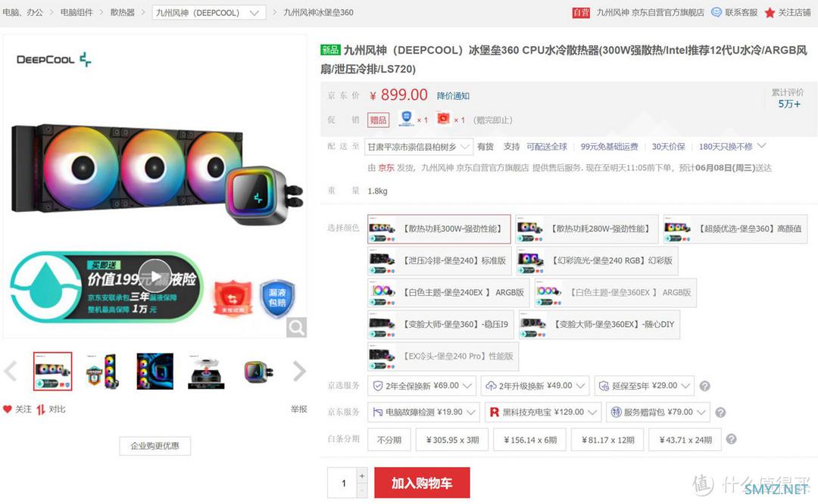Click the 可配送全球 link
Viewport: 818px width, 504px height.
pyautogui.click(x=547, y=147)
